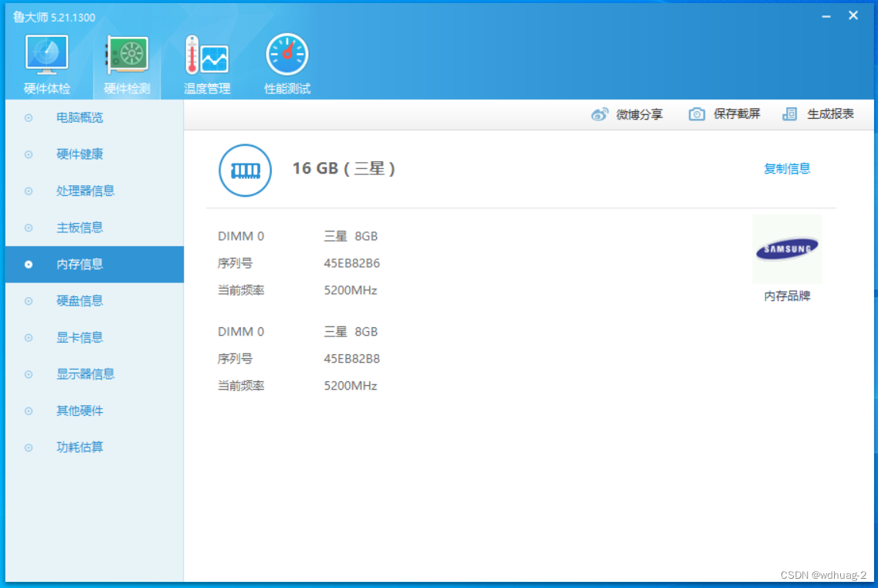
Task: Click serial number 45EB82B8
Action: click(x=351, y=359)
